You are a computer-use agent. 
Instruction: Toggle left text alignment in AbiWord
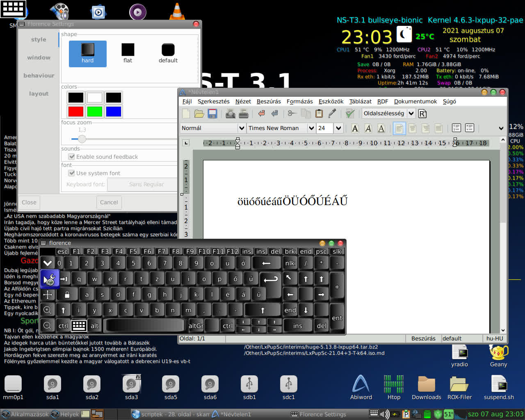pos(399,128)
